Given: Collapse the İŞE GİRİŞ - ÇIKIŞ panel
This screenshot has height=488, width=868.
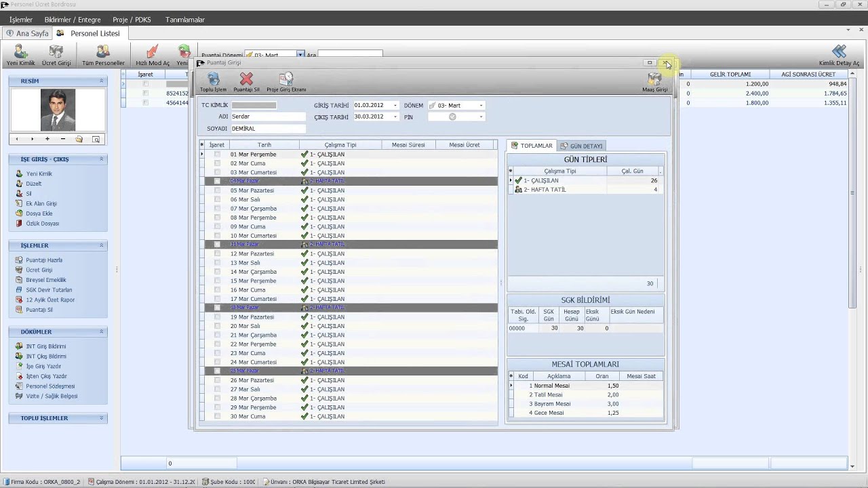Looking at the screenshot, I should pyautogui.click(x=102, y=159).
